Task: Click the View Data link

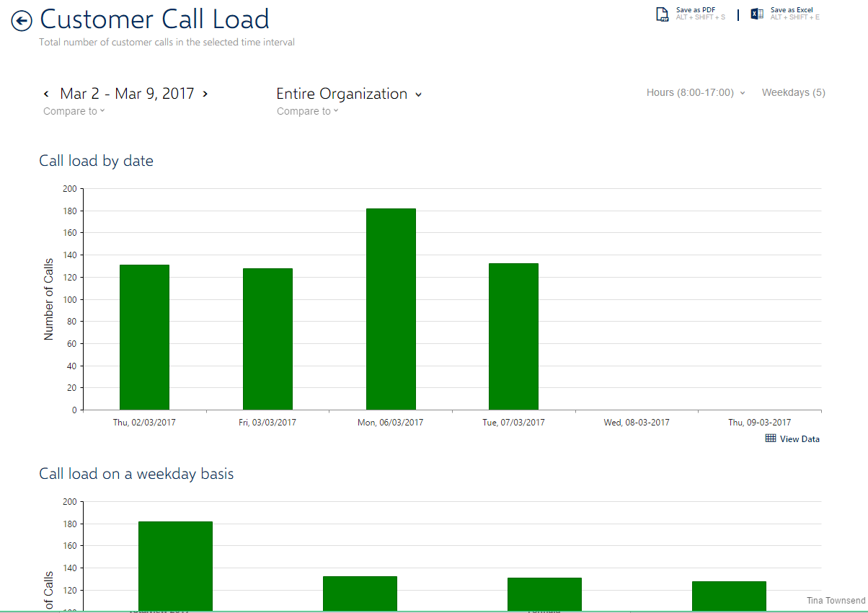Action: [x=800, y=439]
